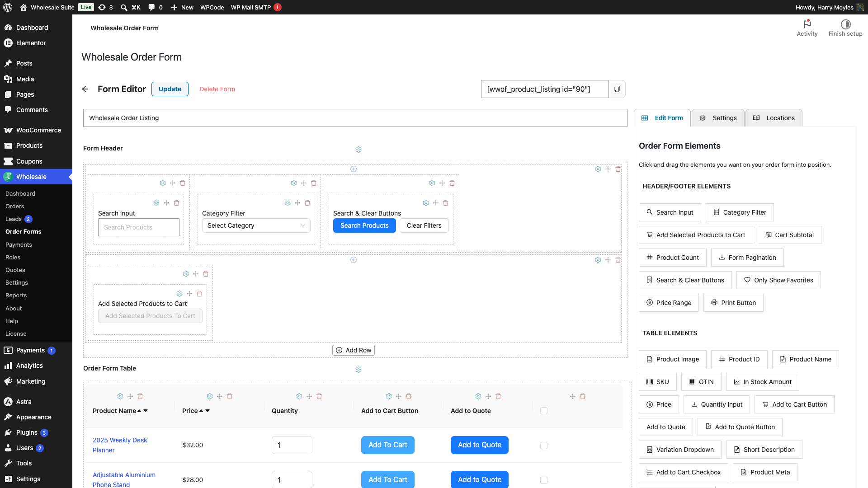Click Add to Quote for Adjustable Aluminium Phone Stand
Screen dimensions: 868x488
point(480,479)
